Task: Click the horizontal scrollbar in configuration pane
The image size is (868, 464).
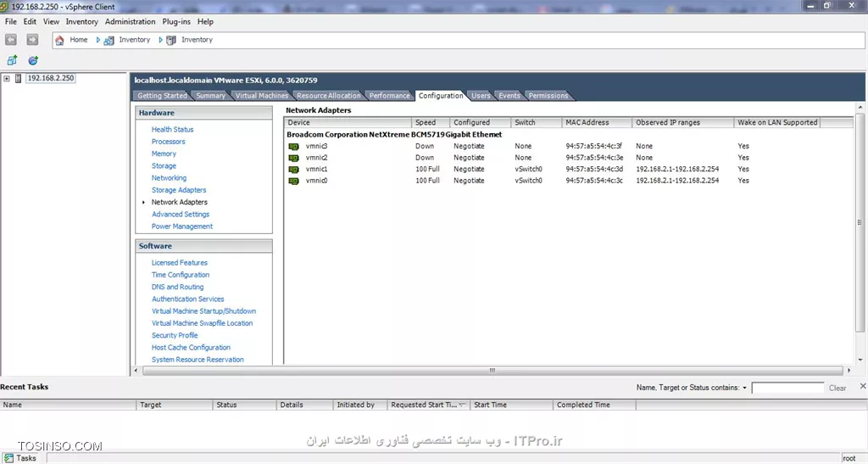Action: tap(492, 371)
